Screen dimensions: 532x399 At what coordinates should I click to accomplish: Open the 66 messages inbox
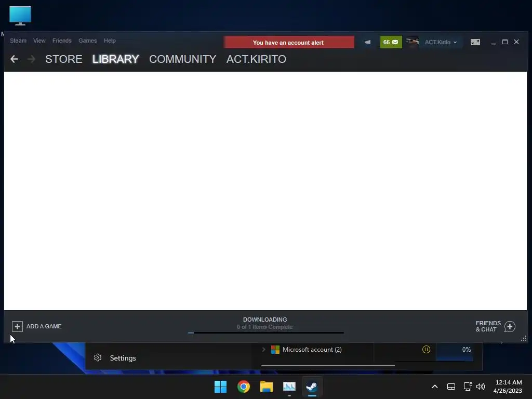coord(391,42)
